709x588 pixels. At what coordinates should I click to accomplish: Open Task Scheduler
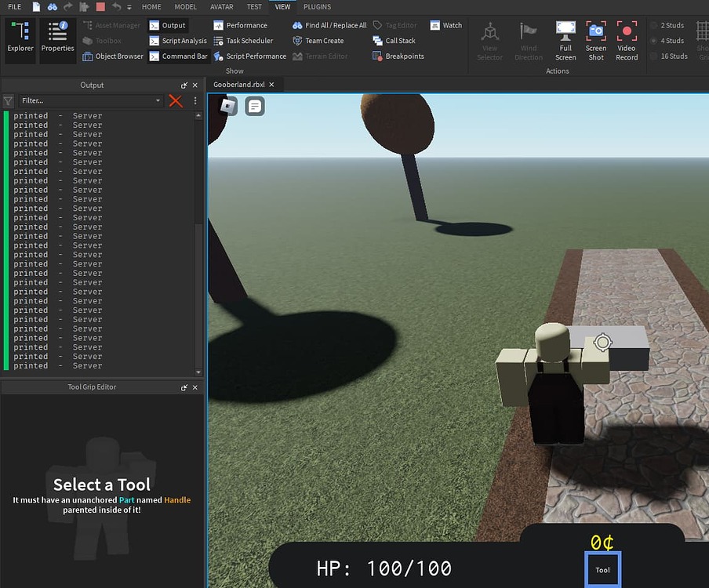point(243,41)
